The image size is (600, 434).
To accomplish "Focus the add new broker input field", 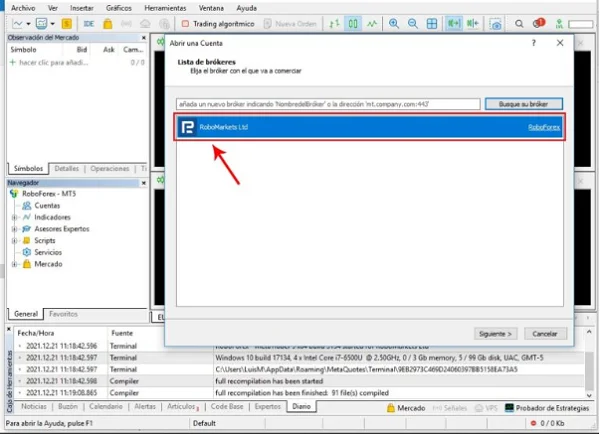I will (x=328, y=104).
